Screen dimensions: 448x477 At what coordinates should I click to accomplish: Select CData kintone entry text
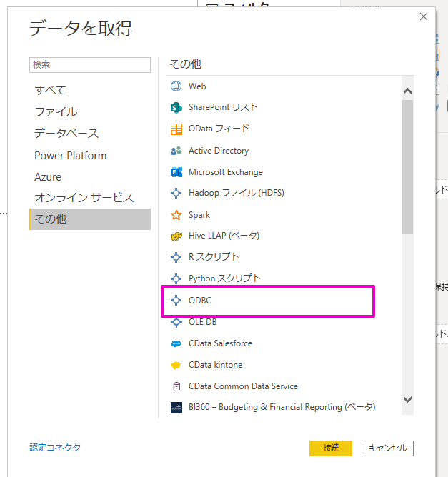[216, 365]
